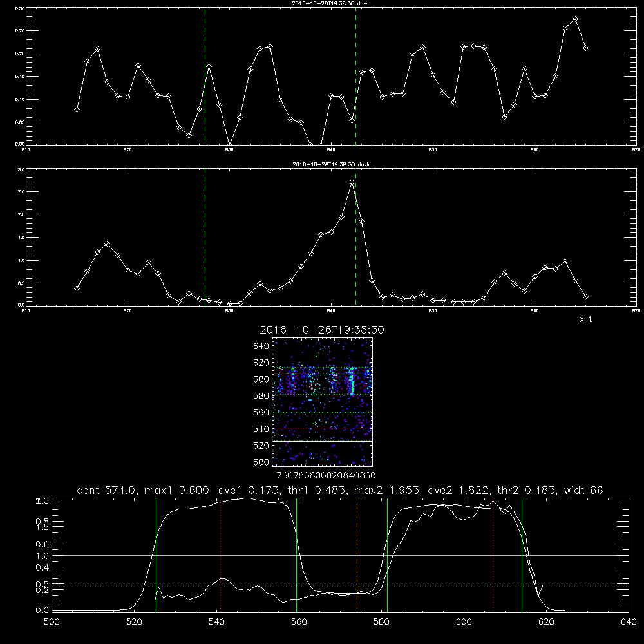Viewport: 644px width, 644px height.
Task: Select spectrogram y-axis label '500'
Action: tap(261, 462)
